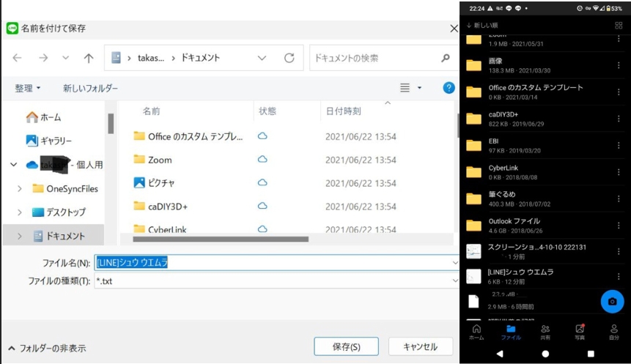
Task: Open CyberLink folder on phone
Action: [539, 172]
